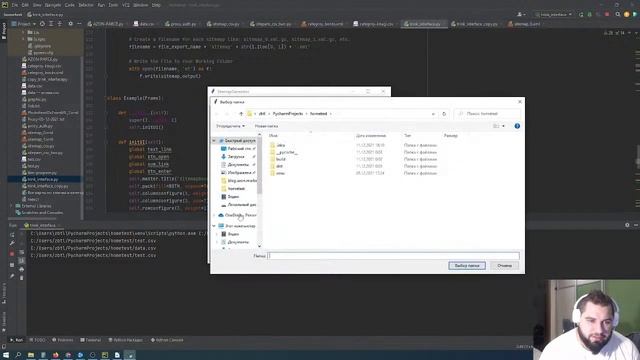640x360 pixels.
Task: Open the Run menu in PyCharm
Action: pyautogui.click(x=101, y=5)
